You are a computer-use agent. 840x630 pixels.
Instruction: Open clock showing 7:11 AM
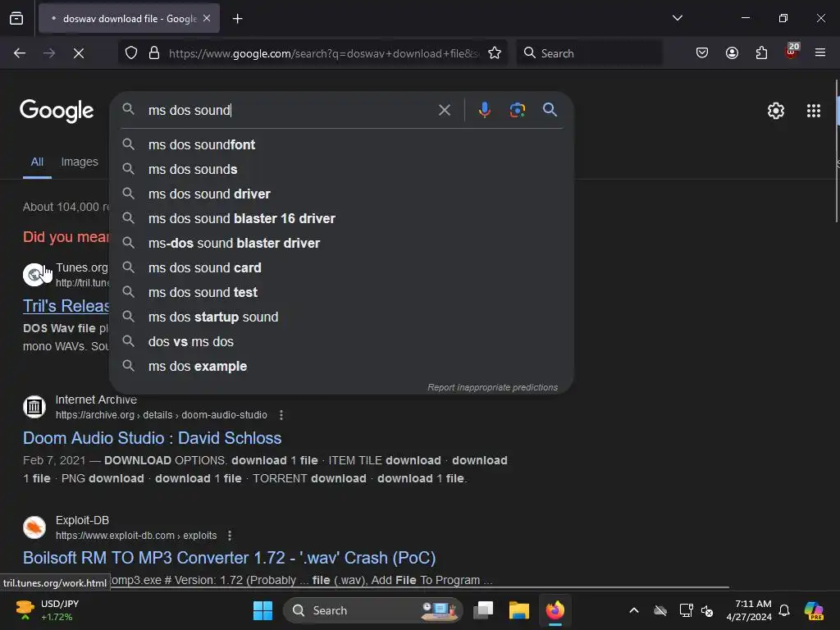click(749, 610)
